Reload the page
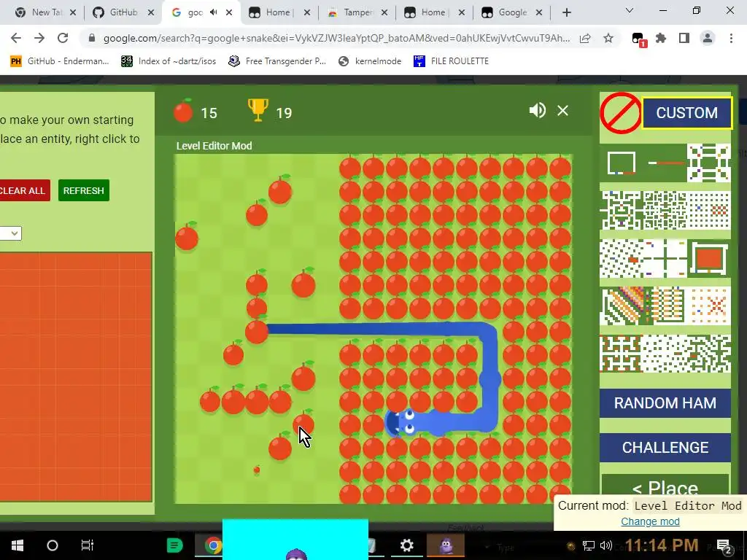This screenshot has height=560, width=747. (63, 38)
